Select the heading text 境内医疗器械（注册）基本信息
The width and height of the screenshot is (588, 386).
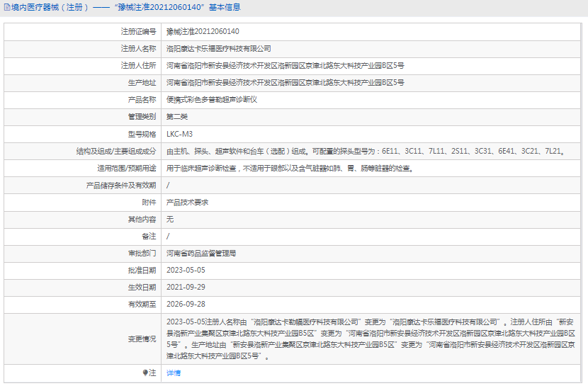(x=125, y=8)
